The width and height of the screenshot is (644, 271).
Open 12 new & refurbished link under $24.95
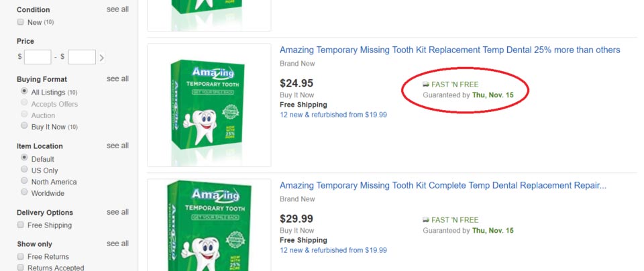click(333, 115)
